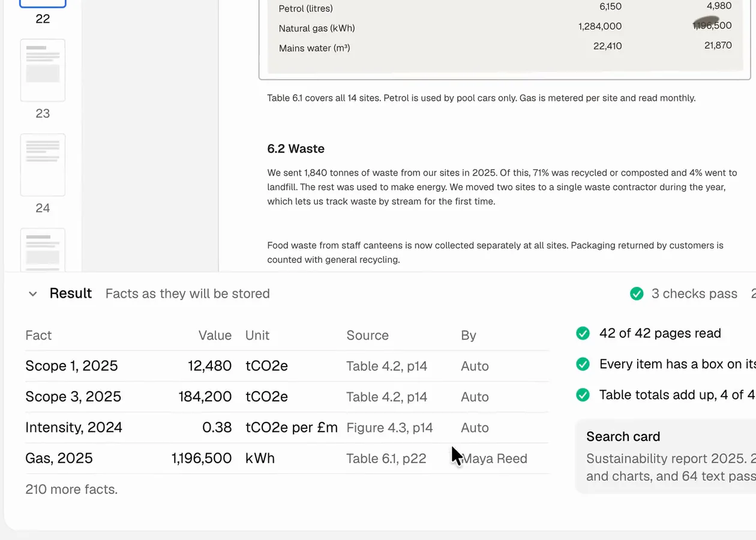This screenshot has width=756, height=540.
Task: Open page 24 thumbnail
Action: 43,165
